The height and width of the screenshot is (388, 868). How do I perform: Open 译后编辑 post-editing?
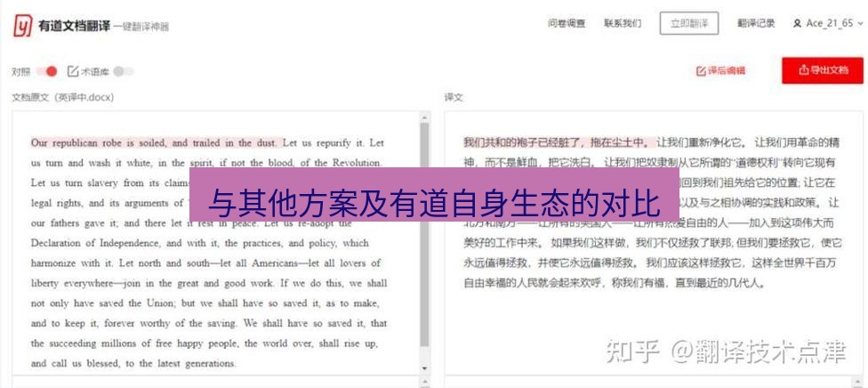point(720,71)
